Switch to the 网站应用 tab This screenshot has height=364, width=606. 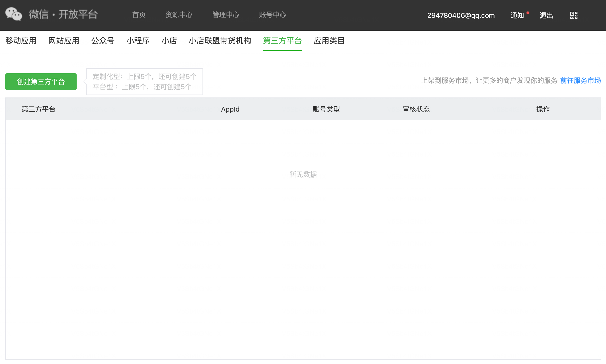tap(64, 41)
